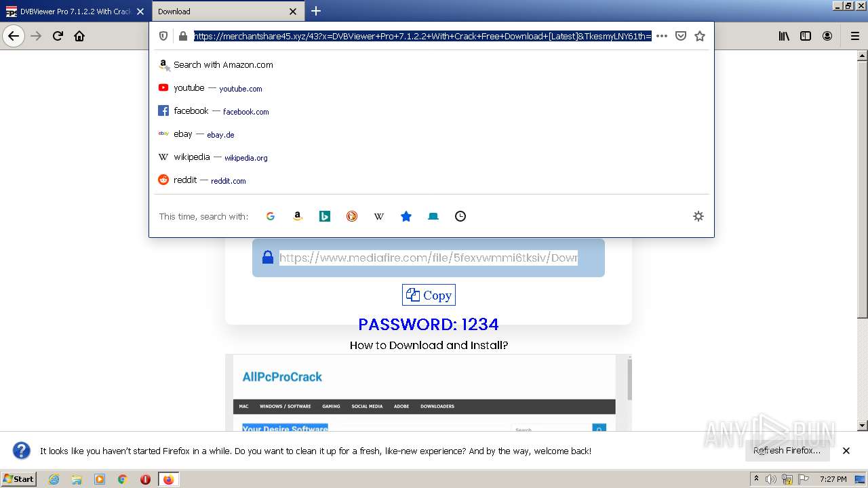
Task: Open Chrome from the taskbar
Action: (123, 479)
